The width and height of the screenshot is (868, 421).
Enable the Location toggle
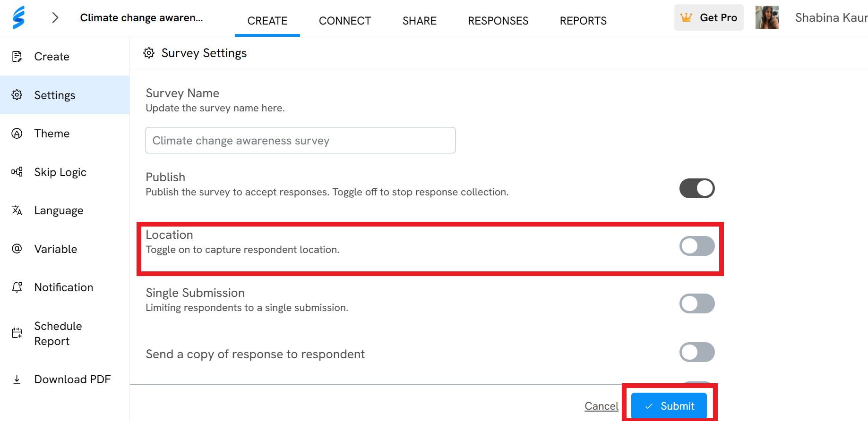click(x=697, y=246)
